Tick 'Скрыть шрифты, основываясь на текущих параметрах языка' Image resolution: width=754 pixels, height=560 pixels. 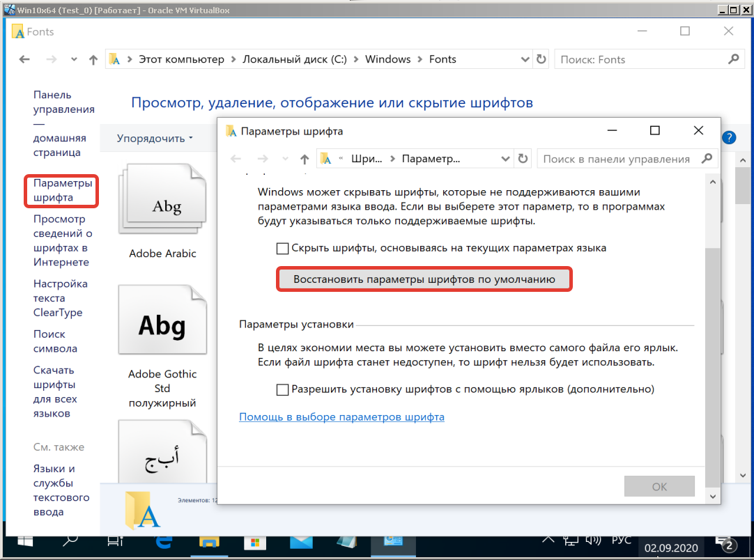click(x=282, y=249)
